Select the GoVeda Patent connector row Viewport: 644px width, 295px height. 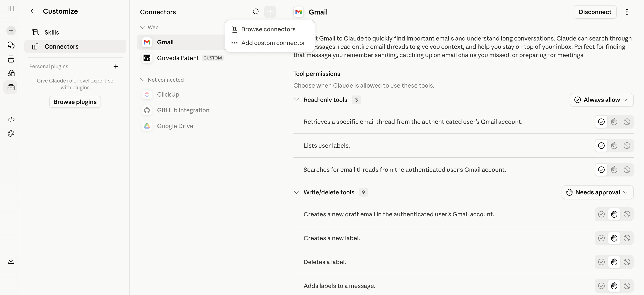coord(206,58)
